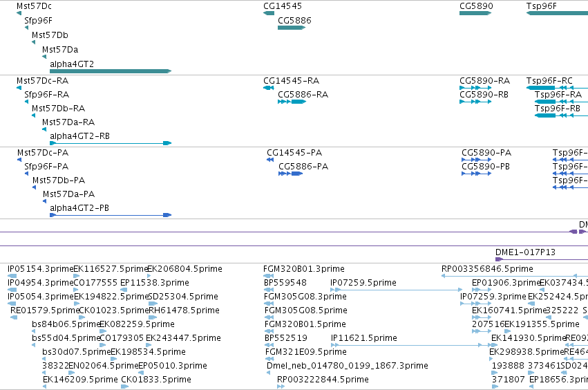The width and height of the screenshot is (588, 390).
Task: Click EST RP003356846.5prime label
Action: click(x=487, y=269)
